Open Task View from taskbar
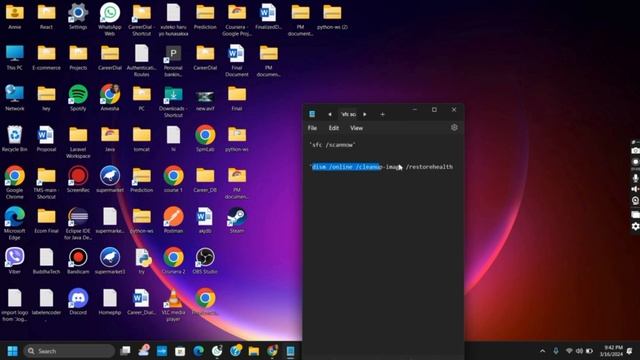This screenshot has width=640, height=360. 125,351
